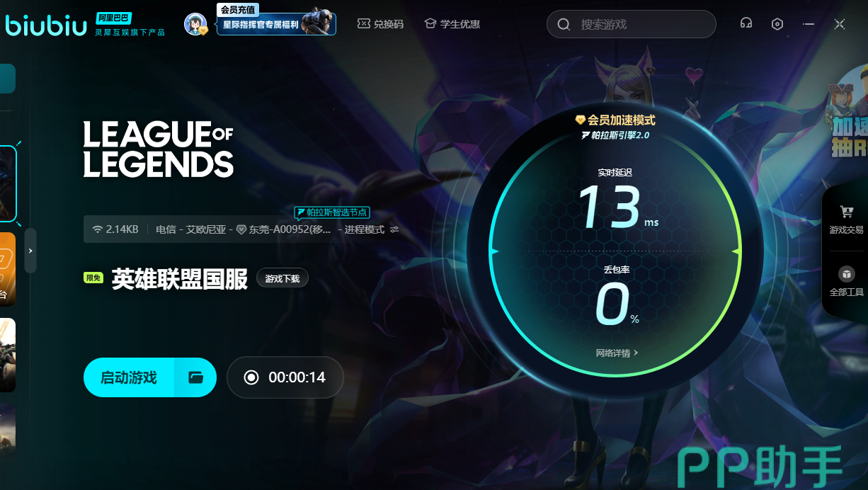The height and width of the screenshot is (490, 868).
Task: Expand the left game sidebar arrow
Action: pyautogui.click(x=30, y=251)
